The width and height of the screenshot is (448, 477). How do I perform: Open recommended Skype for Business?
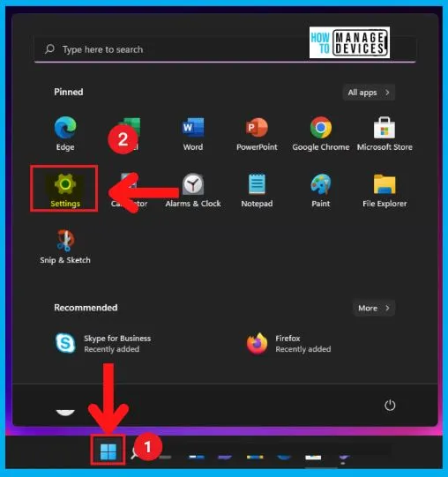coord(103,344)
